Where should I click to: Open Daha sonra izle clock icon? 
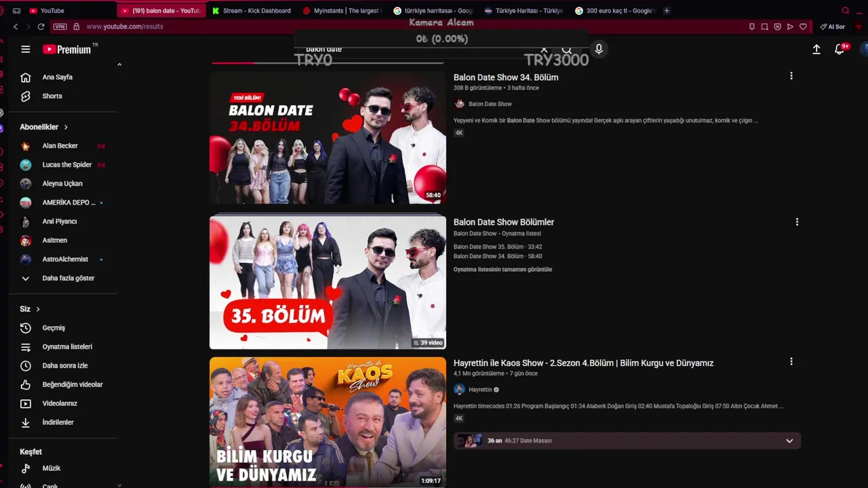[x=26, y=366]
